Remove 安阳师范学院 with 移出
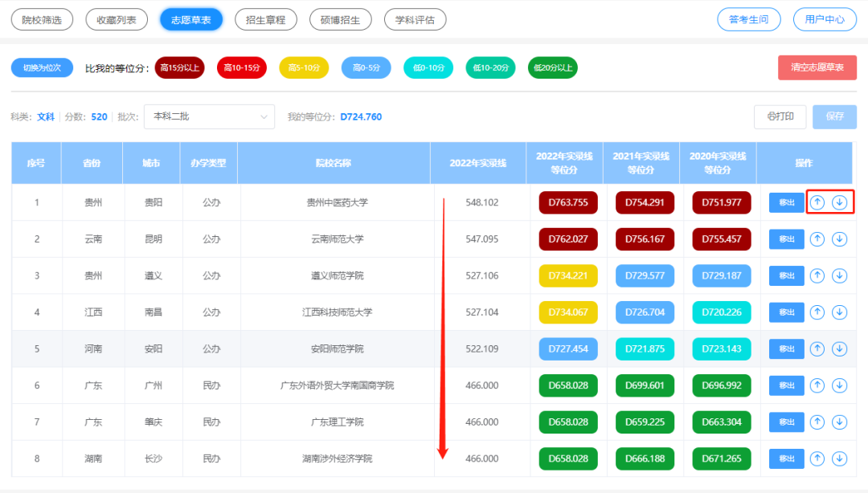868x493 pixels. click(x=787, y=348)
